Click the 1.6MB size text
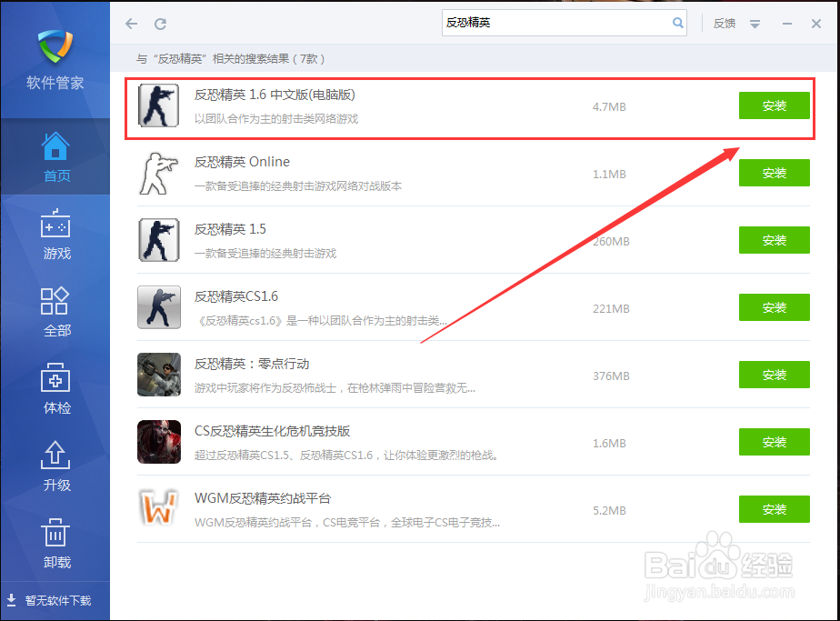840x621 pixels. point(609,443)
